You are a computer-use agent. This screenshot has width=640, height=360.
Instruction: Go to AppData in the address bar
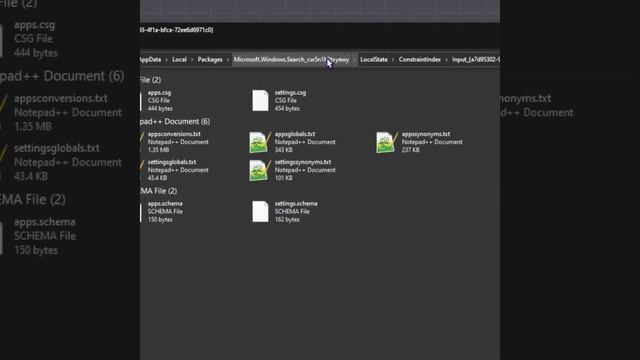pyautogui.click(x=151, y=60)
